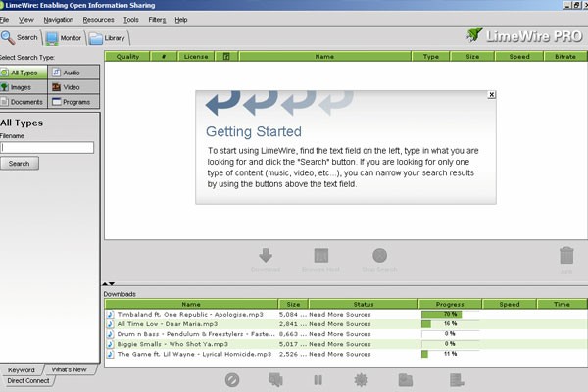588x392 pixels.
Task: Select Biggie Smalls - Who Shot Ya.mp3 row
Action: tap(346, 344)
